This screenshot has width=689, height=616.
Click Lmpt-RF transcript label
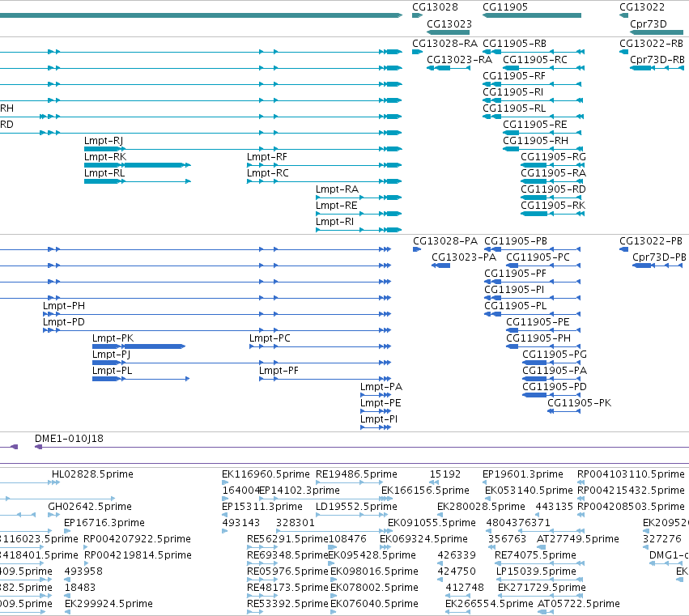266,157
